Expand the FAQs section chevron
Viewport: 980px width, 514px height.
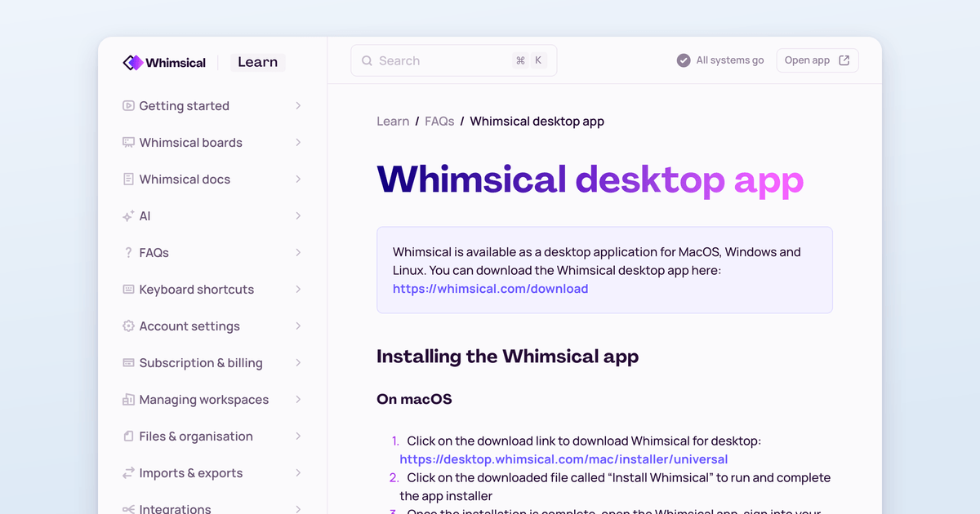298,252
